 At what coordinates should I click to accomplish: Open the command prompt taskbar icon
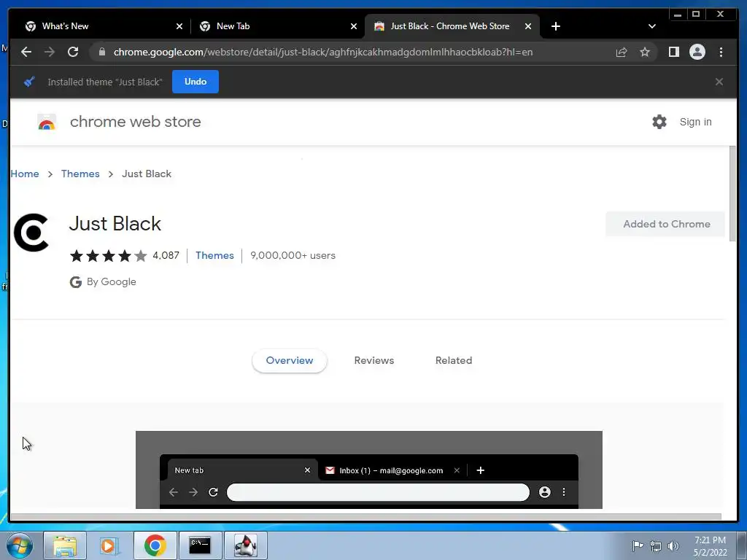(x=200, y=545)
